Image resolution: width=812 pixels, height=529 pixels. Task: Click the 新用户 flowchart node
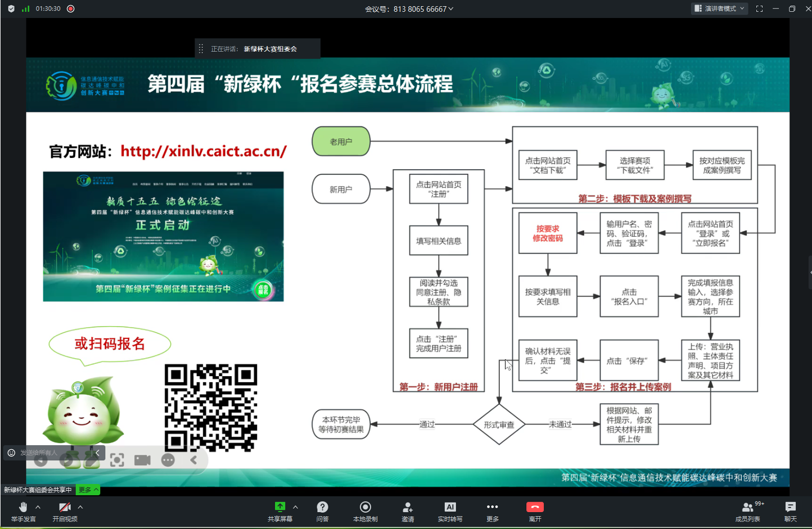tap(341, 189)
